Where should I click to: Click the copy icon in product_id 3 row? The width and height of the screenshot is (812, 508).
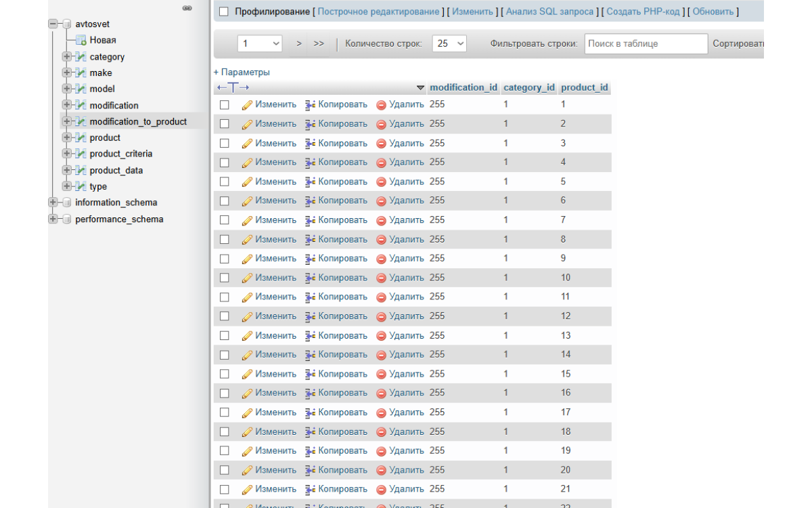[x=310, y=144]
